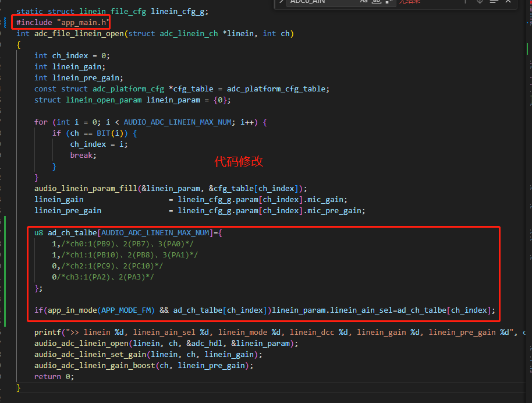Click the linein_open_param struct type name

point(104,100)
